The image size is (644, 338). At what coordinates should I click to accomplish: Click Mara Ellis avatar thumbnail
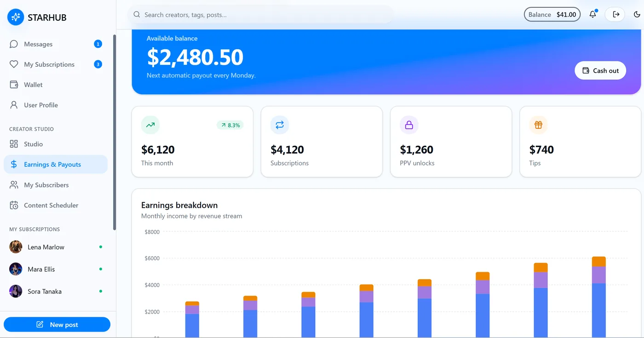point(16,269)
